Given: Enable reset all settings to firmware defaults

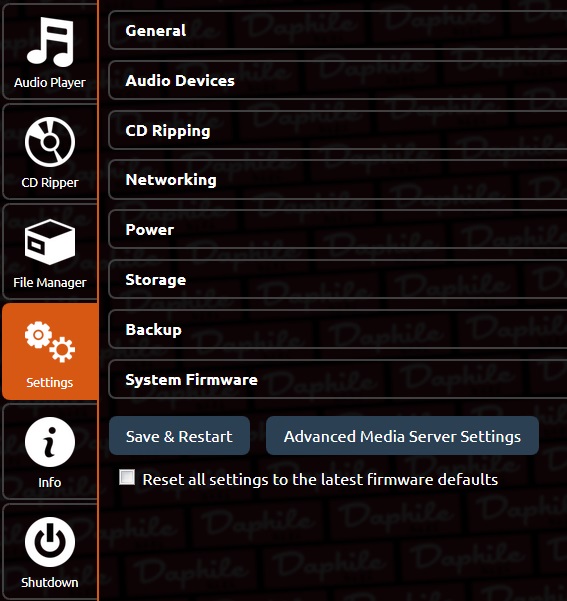Looking at the screenshot, I should coord(127,478).
